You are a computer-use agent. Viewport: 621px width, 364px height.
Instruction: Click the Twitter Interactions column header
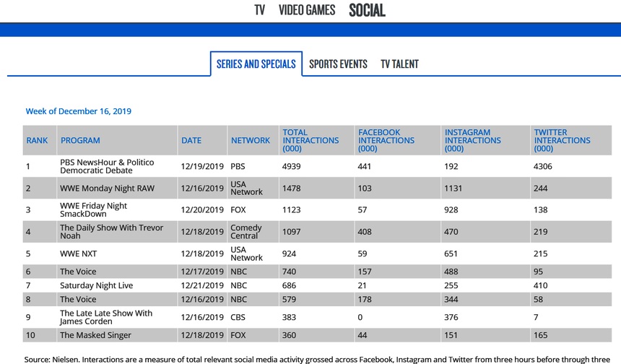[x=562, y=140]
